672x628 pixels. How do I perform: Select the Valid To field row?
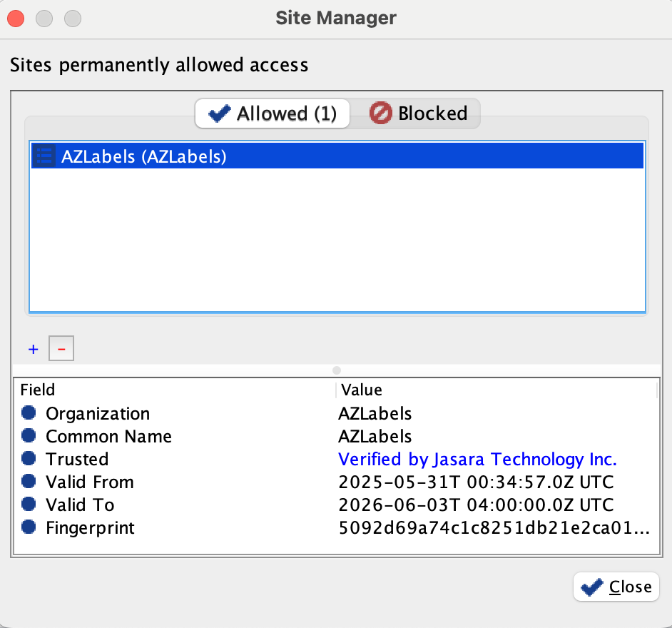coord(80,505)
